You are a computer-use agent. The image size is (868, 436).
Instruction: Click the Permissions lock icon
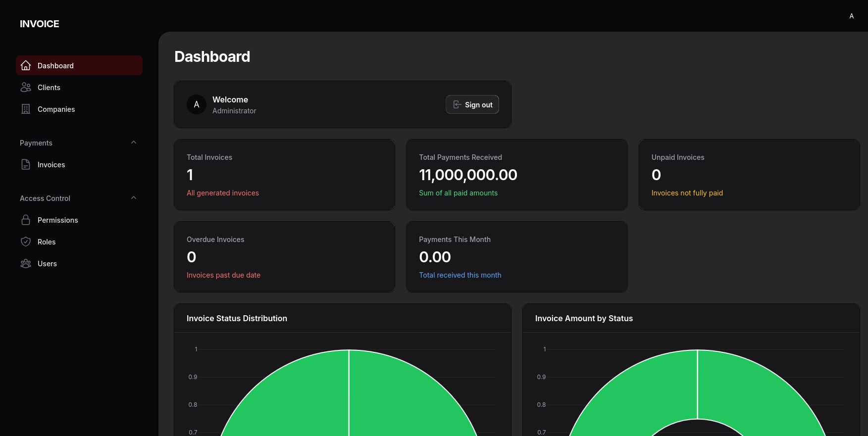point(26,220)
